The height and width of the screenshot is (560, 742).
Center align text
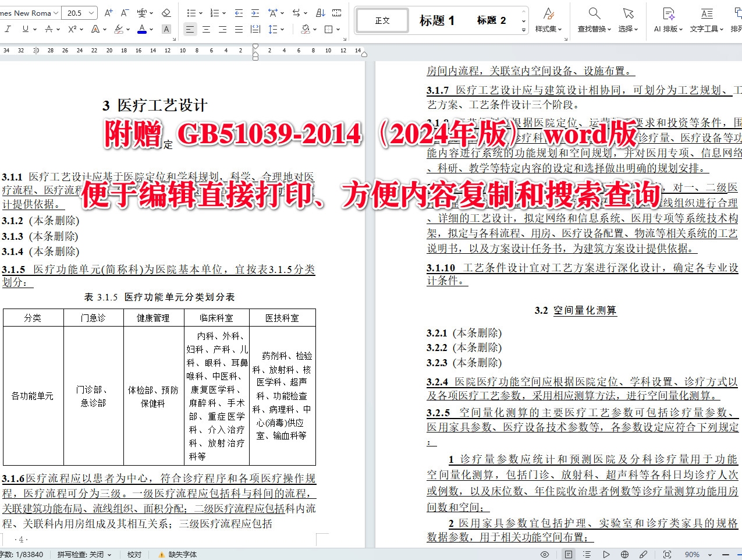click(x=206, y=29)
